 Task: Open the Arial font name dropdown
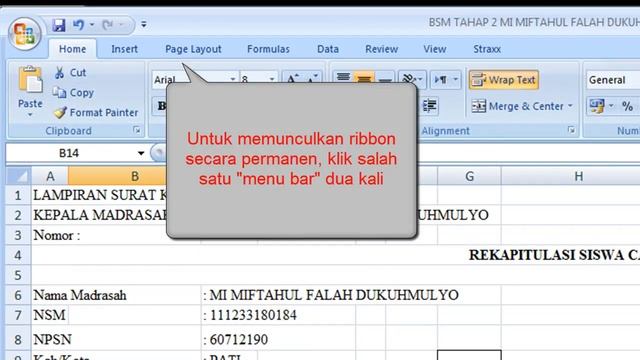coord(232,79)
